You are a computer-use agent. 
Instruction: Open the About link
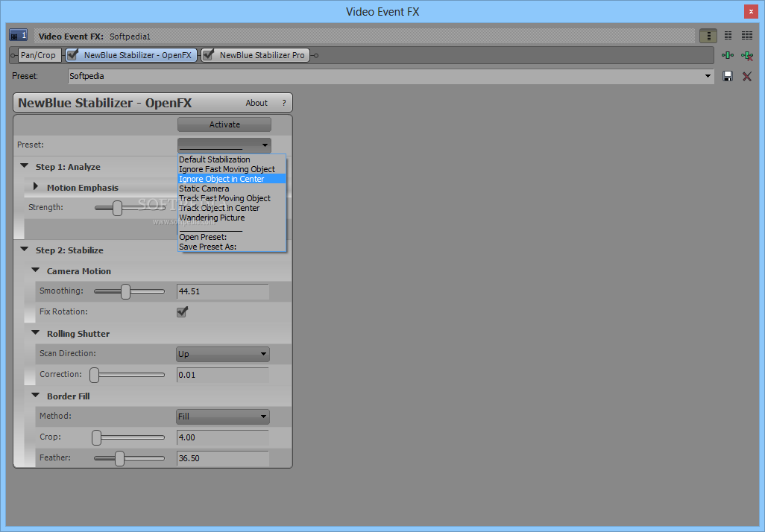click(256, 103)
